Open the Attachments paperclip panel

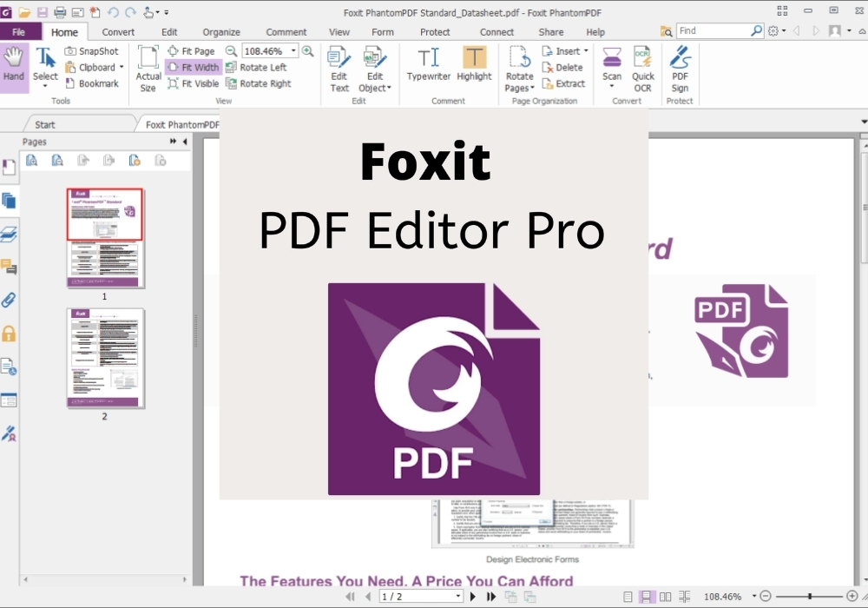9,301
